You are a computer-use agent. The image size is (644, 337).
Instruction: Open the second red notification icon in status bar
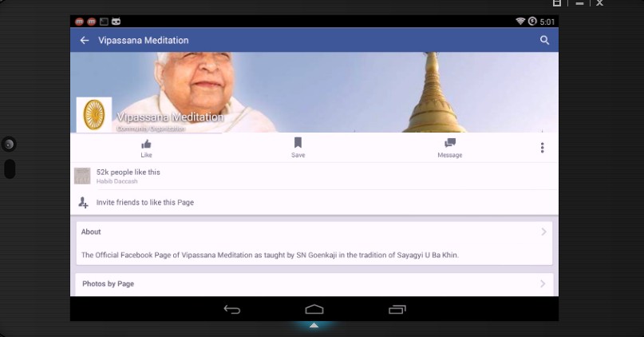tap(92, 22)
